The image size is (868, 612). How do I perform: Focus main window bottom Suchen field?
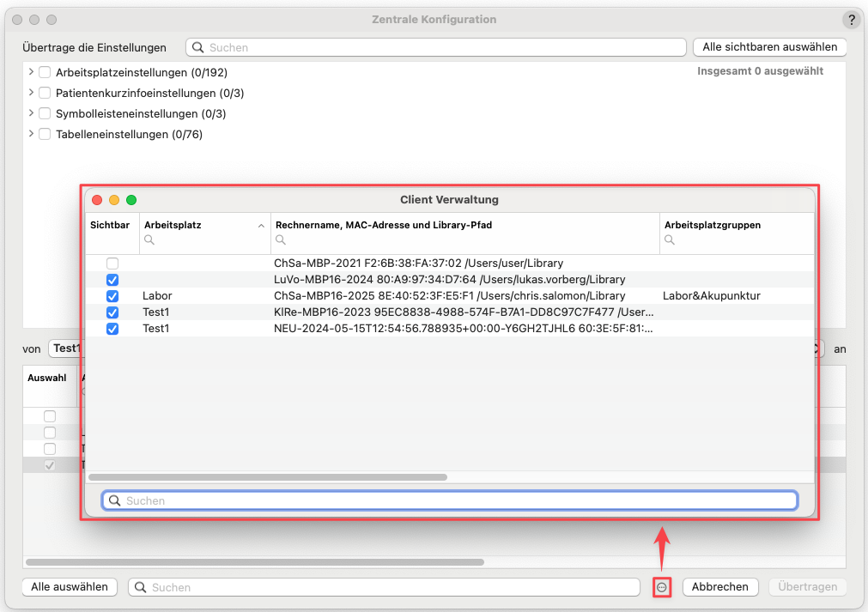click(384, 587)
